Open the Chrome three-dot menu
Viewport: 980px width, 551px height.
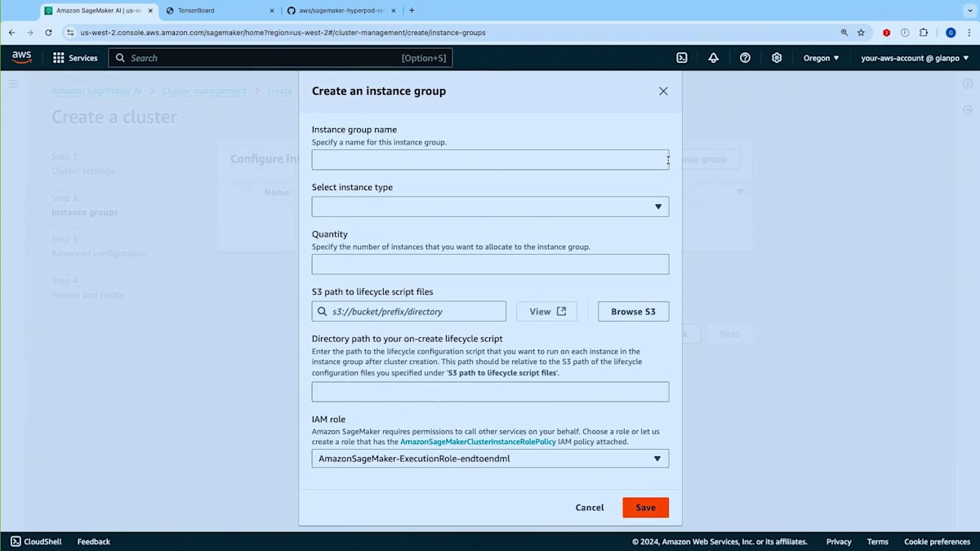[969, 33]
